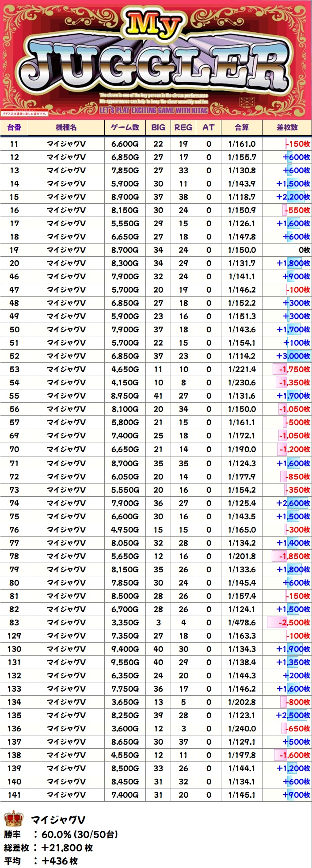Click the AT column header
312x868 pixels.
(209, 127)
